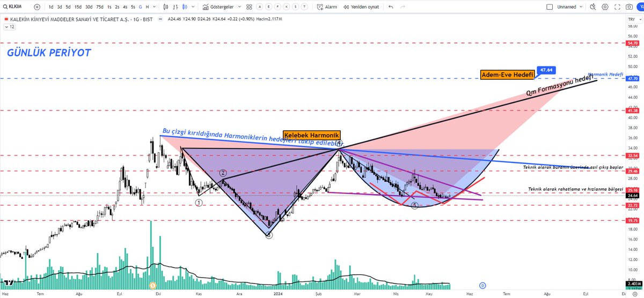Click the TradingView logo in the chart corner

click(8, 282)
